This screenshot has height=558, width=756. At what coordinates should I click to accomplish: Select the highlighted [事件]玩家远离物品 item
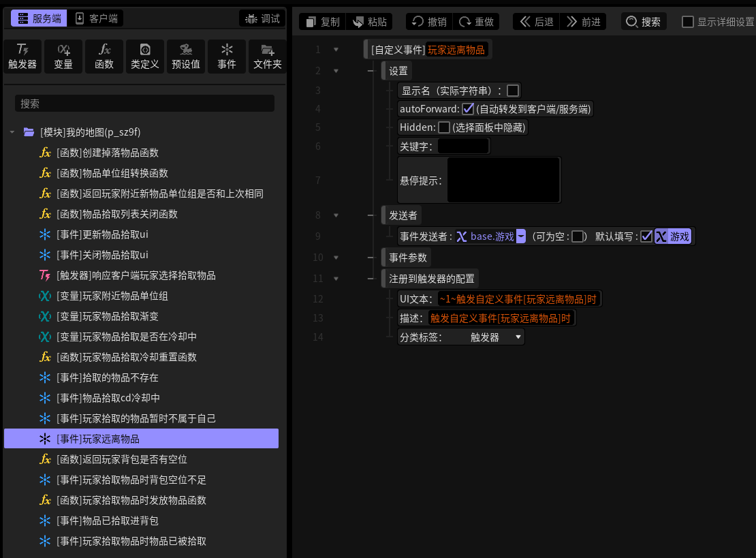click(x=141, y=439)
